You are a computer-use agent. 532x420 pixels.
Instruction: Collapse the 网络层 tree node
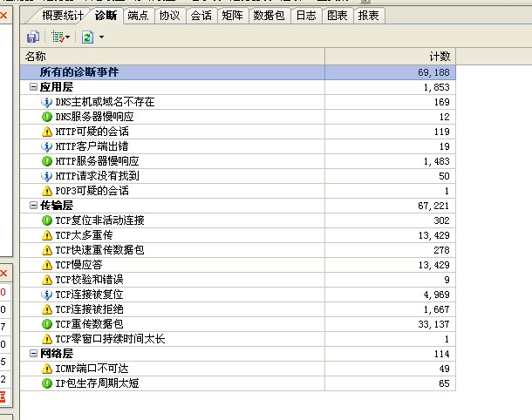33,354
